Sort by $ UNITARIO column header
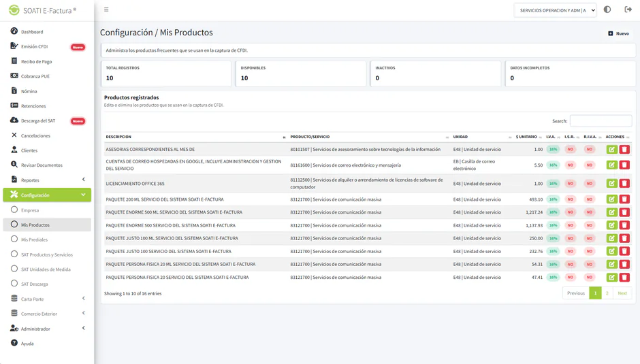Image resolution: width=640 pixels, height=364 pixels. pyautogui.click(x=528, y=137)
